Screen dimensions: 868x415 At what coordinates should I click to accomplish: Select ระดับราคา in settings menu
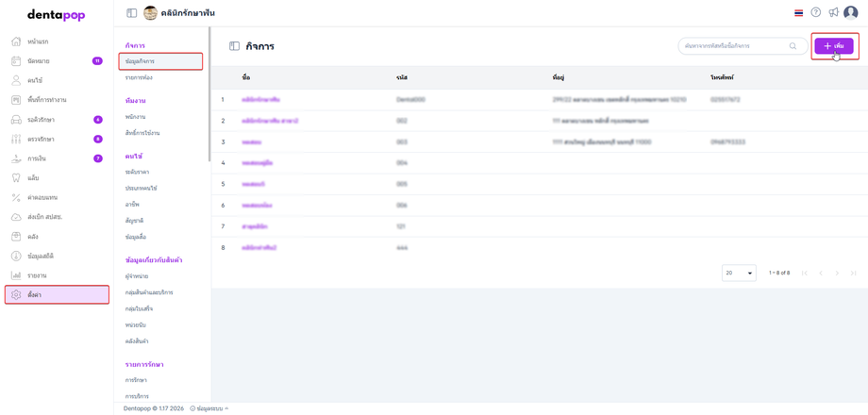(x=138, y=172)
